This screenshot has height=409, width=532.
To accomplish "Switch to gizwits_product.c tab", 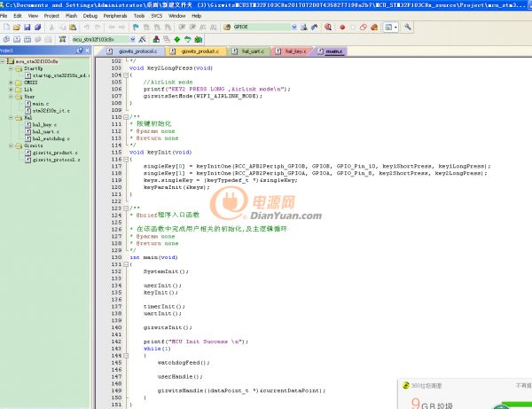I will 195,51.
